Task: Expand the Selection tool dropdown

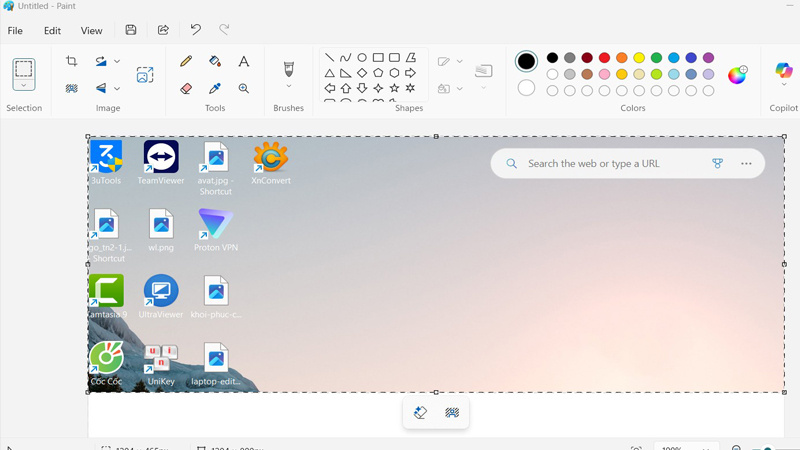Action: (24, 87)
